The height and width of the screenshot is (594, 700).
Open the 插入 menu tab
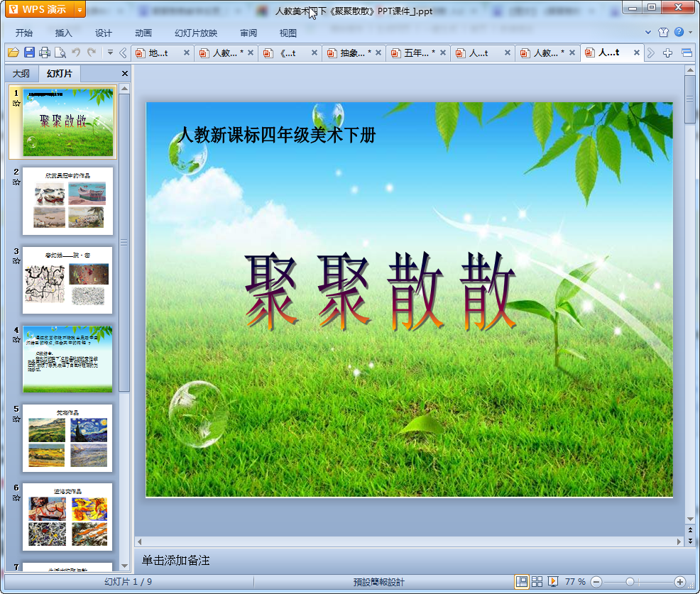point(63,33)
